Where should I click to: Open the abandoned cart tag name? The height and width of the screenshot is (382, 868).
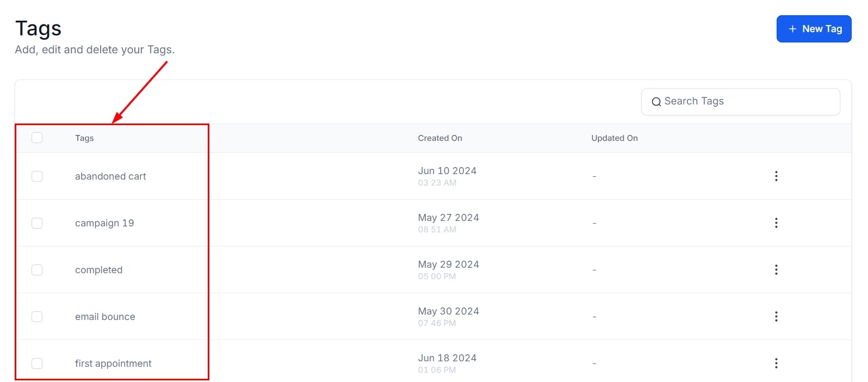pyautogui.click(x=110, y=176)
